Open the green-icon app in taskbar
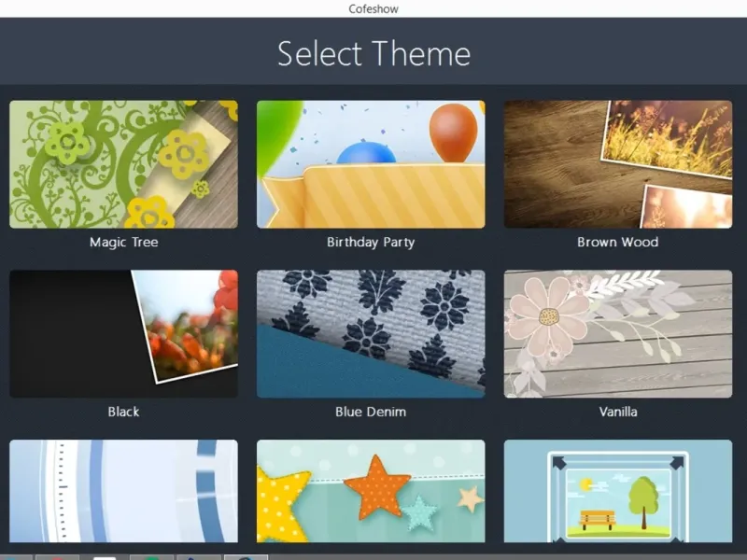This screenshot has height=560, width=747. tap(151, 557)
